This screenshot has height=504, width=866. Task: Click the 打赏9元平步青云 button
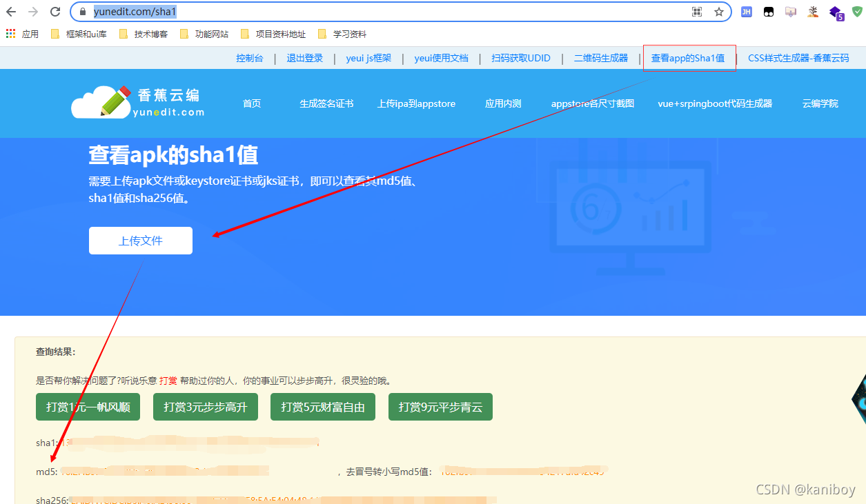[440, 407]
